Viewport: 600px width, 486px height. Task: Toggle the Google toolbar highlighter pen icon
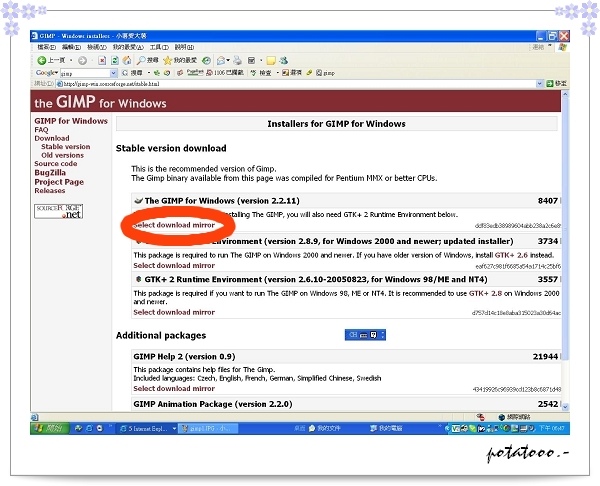(x=309, y=73)
